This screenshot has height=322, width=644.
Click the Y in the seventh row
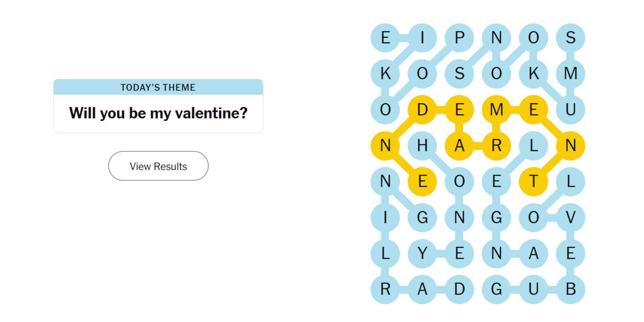pyautogui.click(x=422, y=253)
